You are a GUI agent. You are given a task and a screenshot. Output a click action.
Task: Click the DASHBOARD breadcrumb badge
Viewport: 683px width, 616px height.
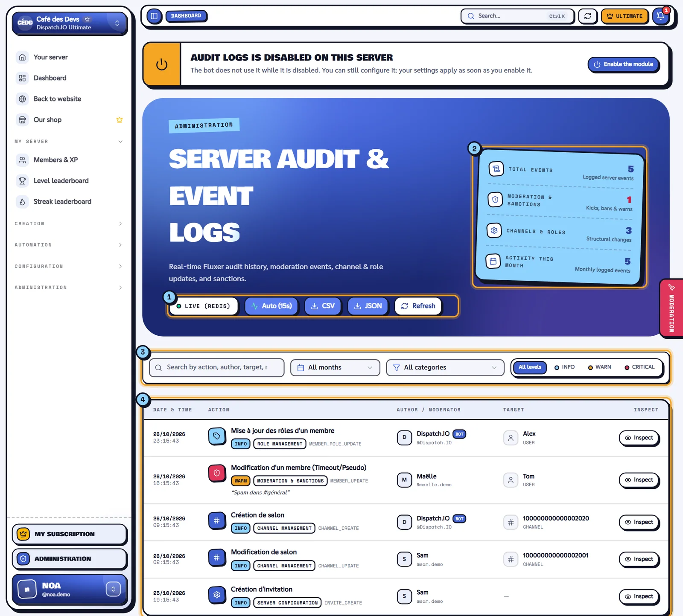[186, 16]
